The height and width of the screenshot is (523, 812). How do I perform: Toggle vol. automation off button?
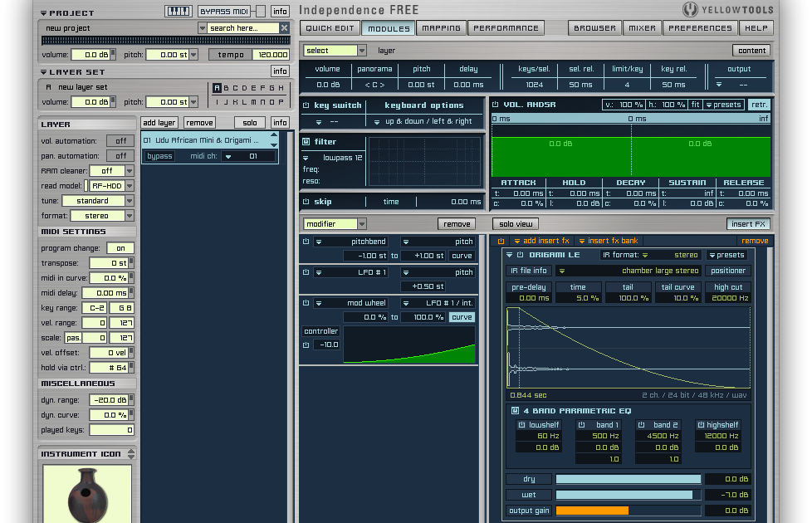pos(120,141)
